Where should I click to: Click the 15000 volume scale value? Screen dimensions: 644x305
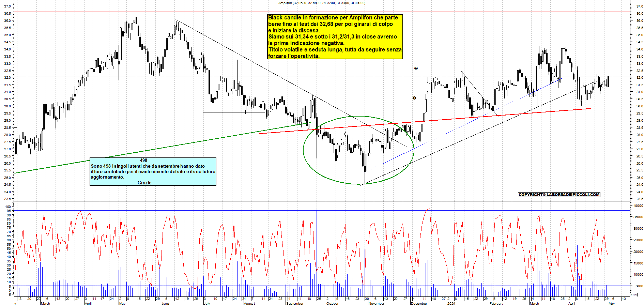pos(638,263)
